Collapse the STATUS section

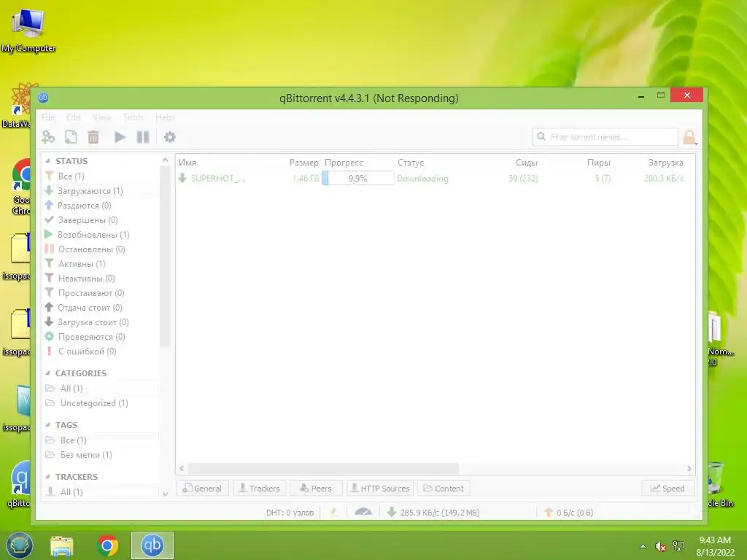47,161
